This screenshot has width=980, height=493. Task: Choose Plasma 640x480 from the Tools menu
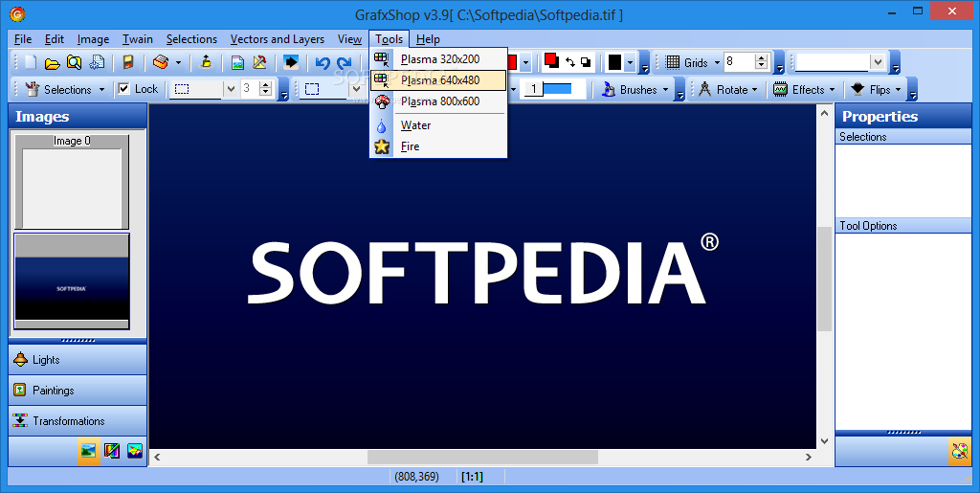coord(438,80)
